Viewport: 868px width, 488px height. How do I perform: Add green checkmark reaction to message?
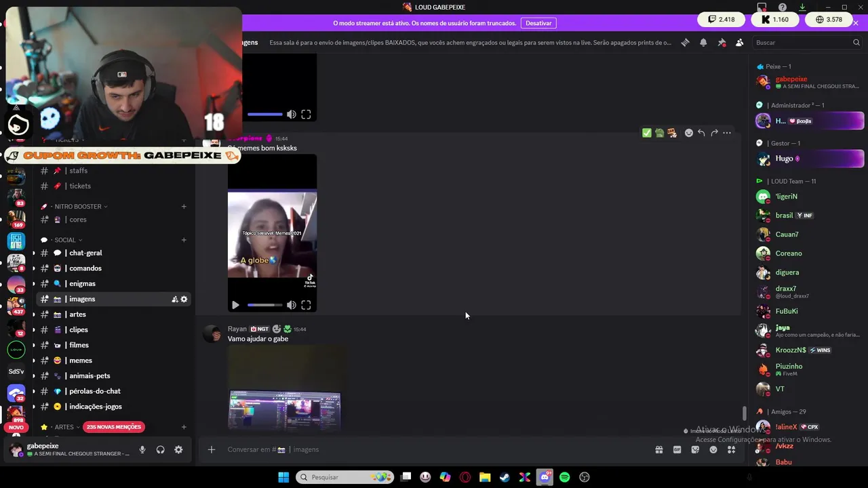click(647, 133)
